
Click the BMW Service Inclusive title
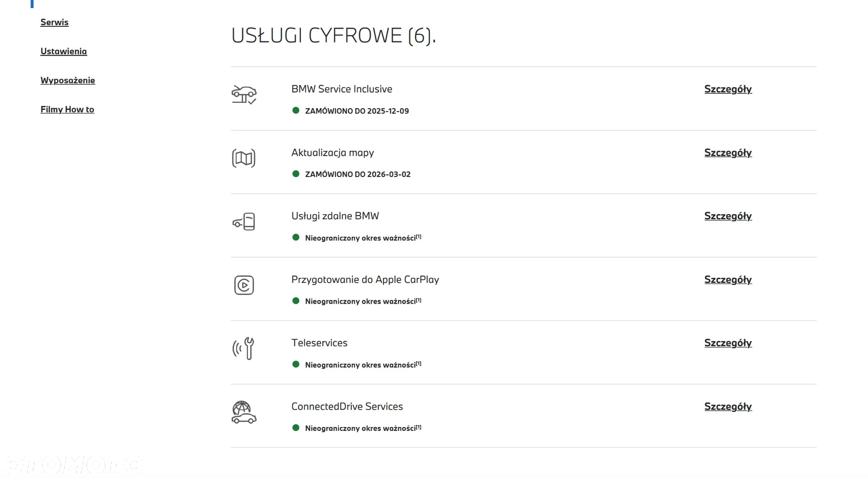tap(342, 89)
